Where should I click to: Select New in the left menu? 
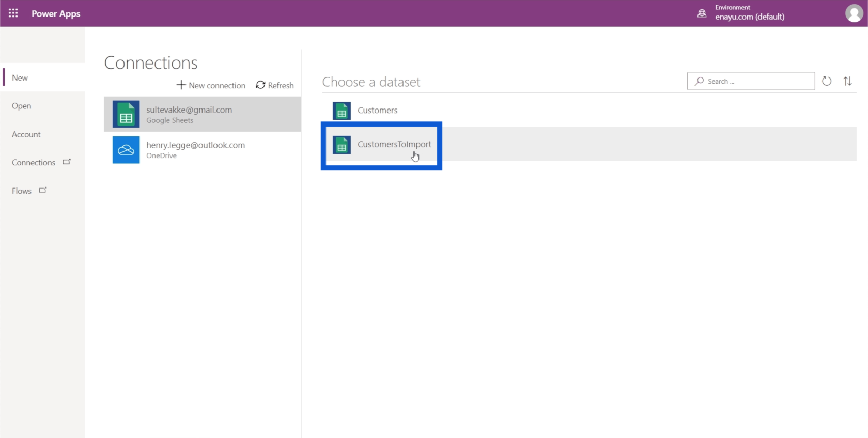click(x=20, y=77)
